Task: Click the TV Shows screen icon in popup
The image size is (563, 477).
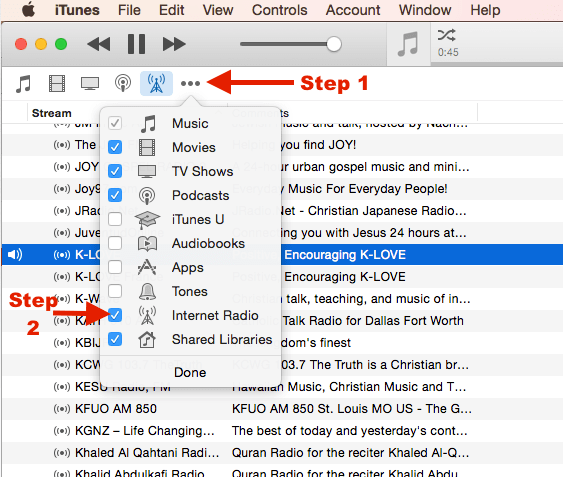Action: 147,171
